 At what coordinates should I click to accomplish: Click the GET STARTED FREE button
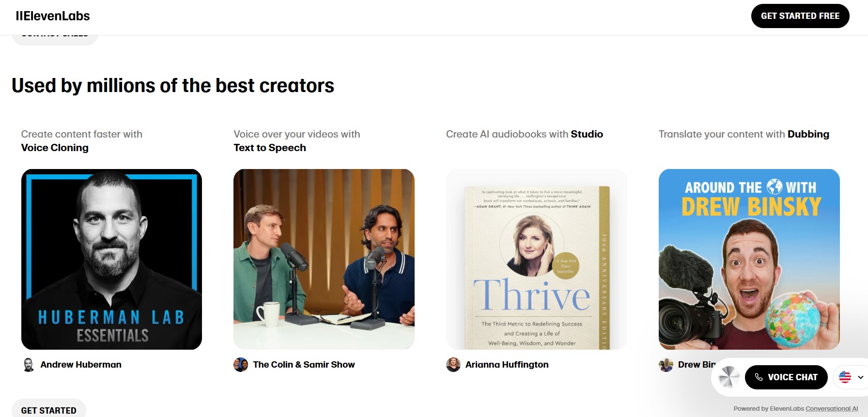[800, 16]
